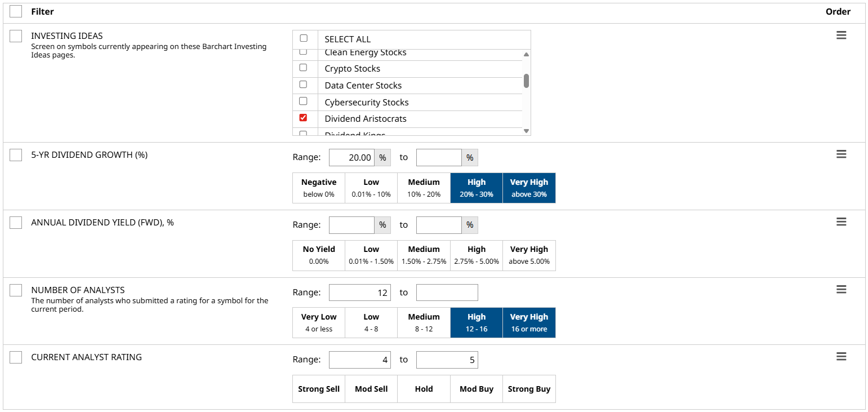Click the reorder handle for Investing Ideas filter
The height and width of the screenshot is (412, 868).
click(841, 36)
